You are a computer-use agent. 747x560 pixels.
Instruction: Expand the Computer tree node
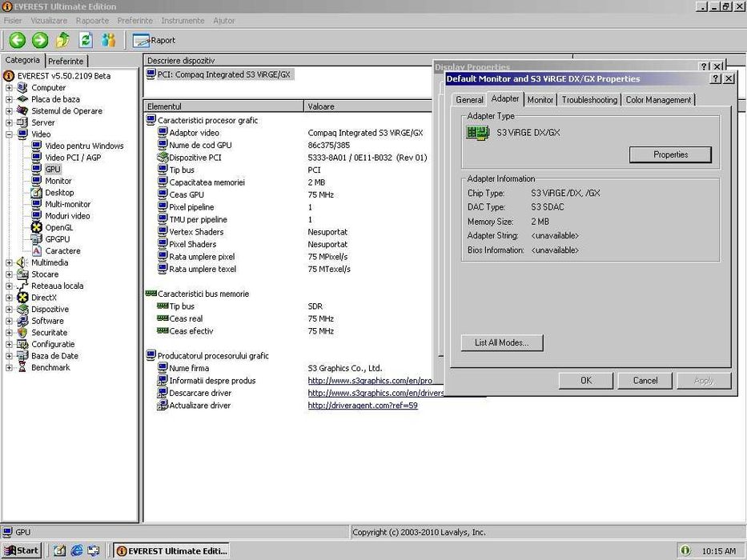pyautogui.click(x=9, y=88)
